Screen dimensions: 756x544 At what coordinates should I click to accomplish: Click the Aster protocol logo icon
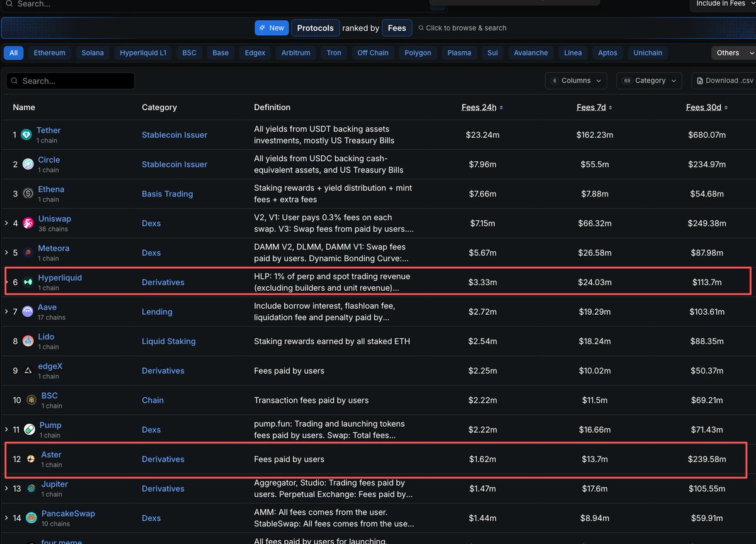(31, 459)
